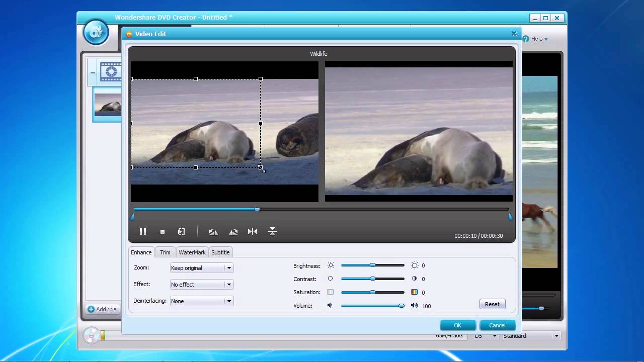Image resolution: width=644 pixels, height=362 pixels.
Task: Open the WaterMark tab
Action: point(192,252)
